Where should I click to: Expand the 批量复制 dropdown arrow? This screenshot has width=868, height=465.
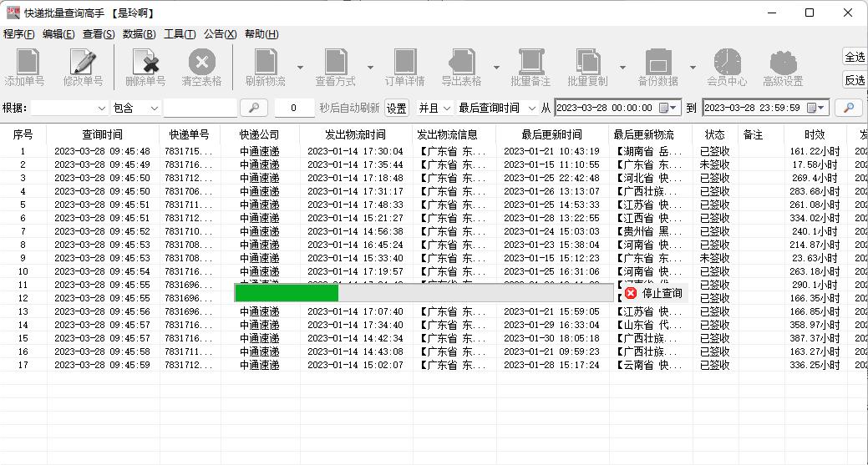pyautogui.click(x=622, y=68)
